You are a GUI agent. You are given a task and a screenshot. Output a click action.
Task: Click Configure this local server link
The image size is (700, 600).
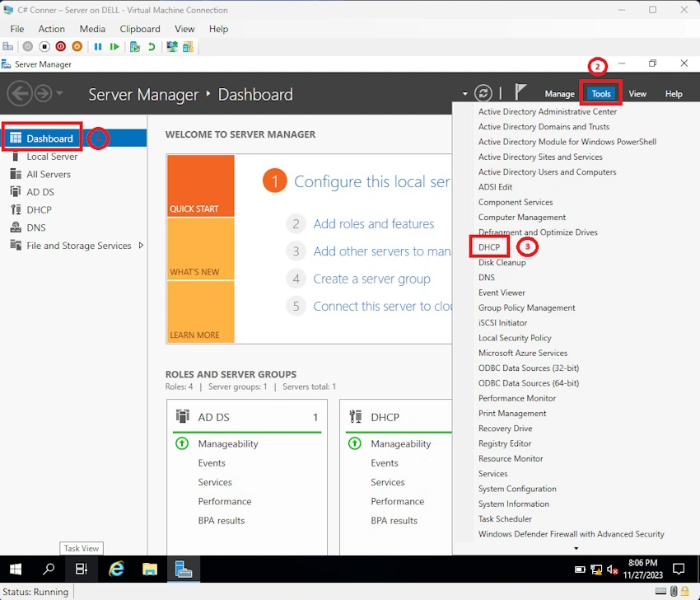372,181
